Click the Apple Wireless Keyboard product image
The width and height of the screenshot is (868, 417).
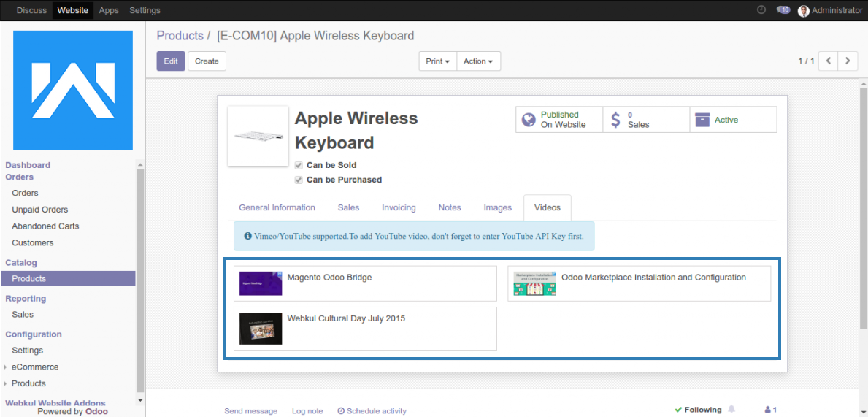click(x=258, y=136)
